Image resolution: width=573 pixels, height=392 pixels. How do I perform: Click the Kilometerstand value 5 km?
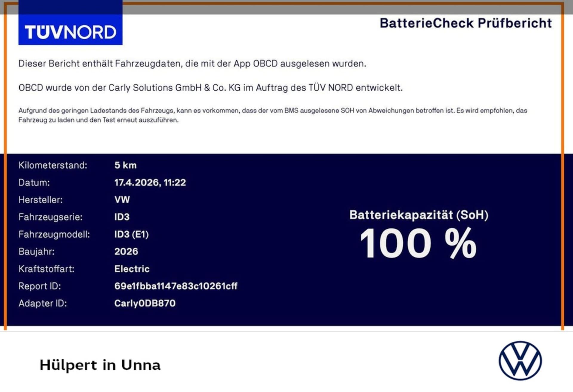125,165
